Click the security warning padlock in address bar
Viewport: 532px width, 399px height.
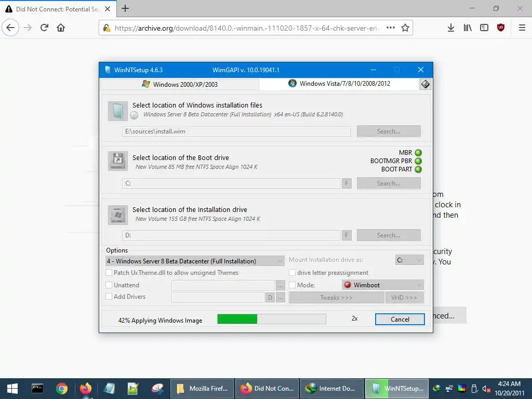107,28
